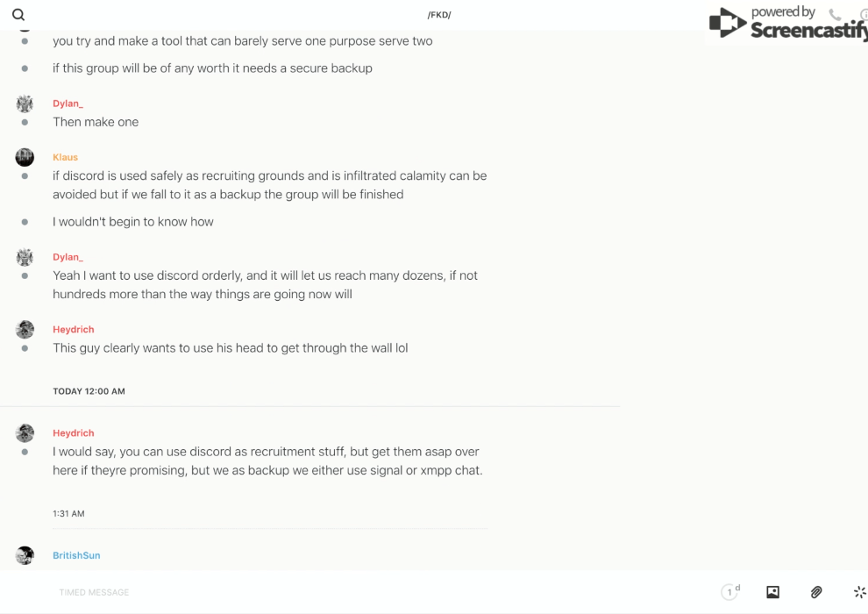Viewport: 868px width, 614px height.
Task: Open search in the conversation
Action: [18, 15]
